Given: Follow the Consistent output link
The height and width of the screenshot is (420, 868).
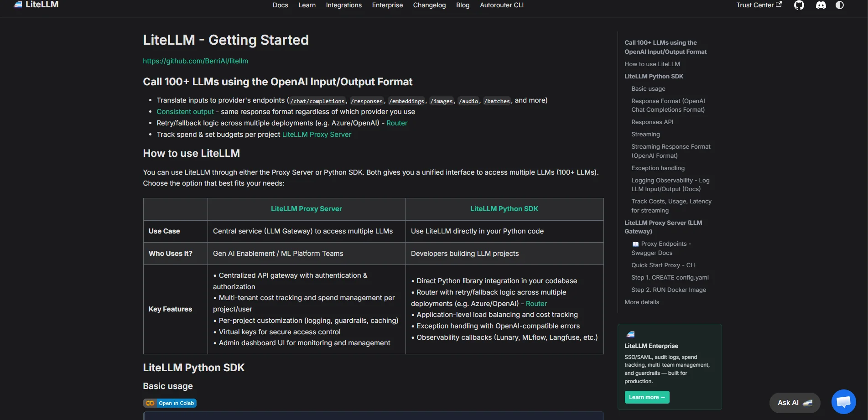Looking at the screenshot, I should (x=185, y=112).
